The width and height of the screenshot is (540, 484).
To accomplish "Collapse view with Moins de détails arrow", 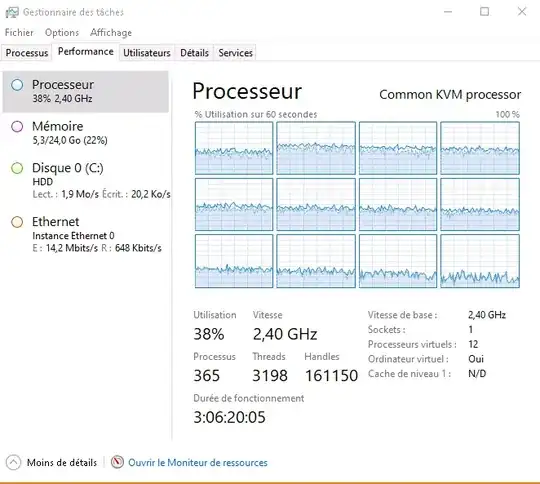I will (13, 462).
